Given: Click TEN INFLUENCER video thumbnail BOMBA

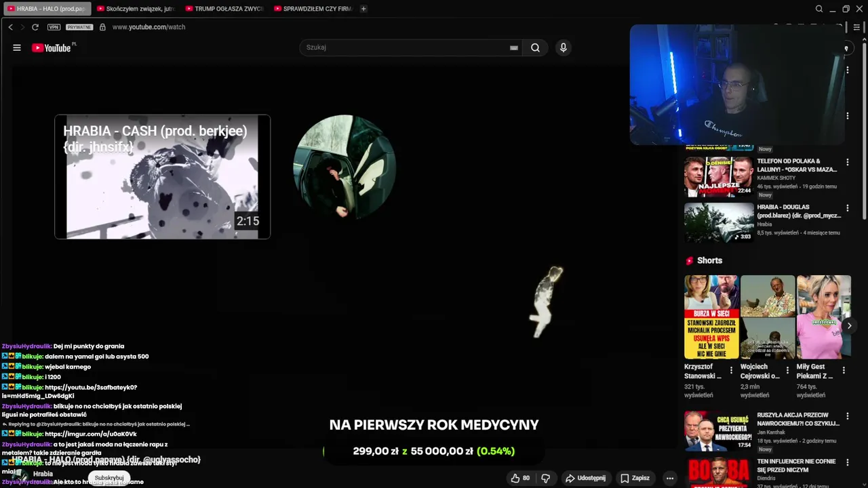Looking at the screenshot, I should tap(719, 473).
